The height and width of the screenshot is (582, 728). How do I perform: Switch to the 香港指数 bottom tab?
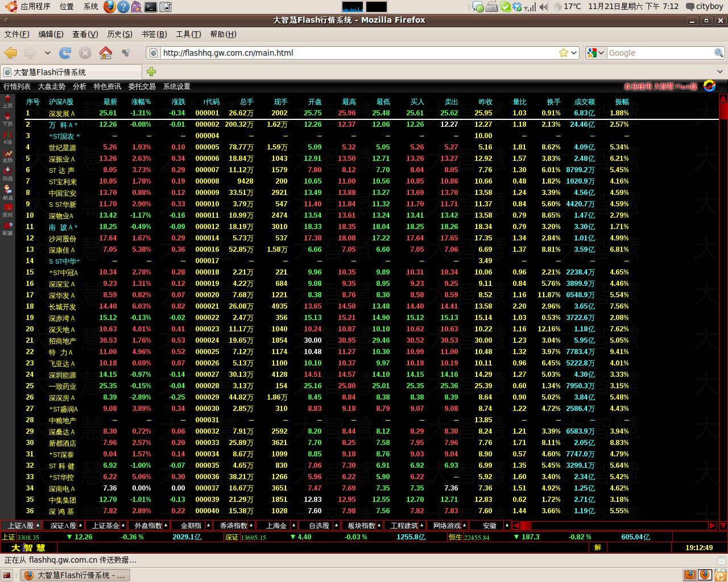click(x=234, y=525)
